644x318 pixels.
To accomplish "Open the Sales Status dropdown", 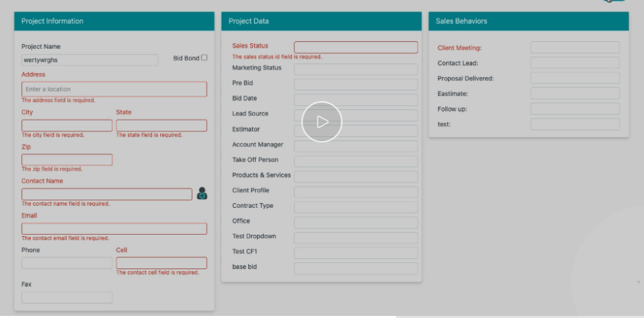I will tap(356, 47).
